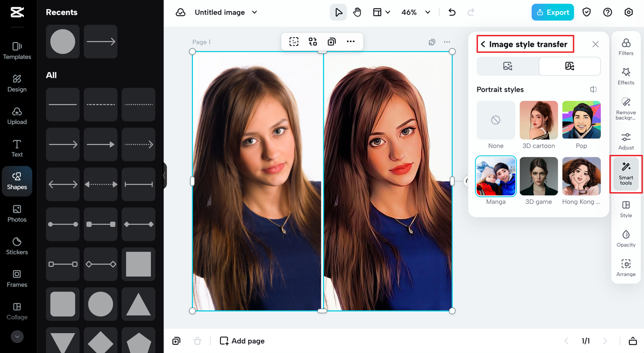Redo the last action

click(471, 12)
